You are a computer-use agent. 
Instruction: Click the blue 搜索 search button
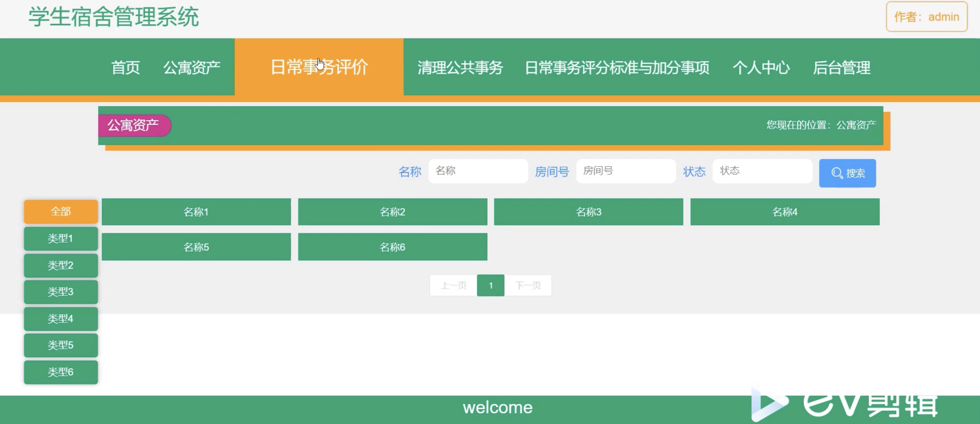point(847,173)
